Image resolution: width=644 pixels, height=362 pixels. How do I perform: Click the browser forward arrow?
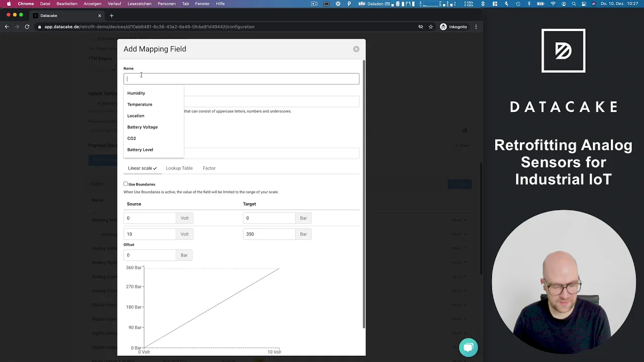[17, 27]
